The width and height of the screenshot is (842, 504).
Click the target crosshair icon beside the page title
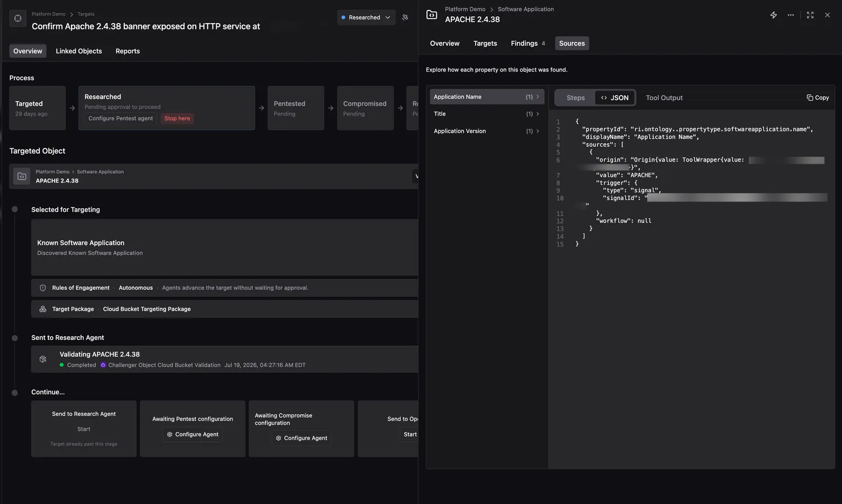(x=18, y=18)
